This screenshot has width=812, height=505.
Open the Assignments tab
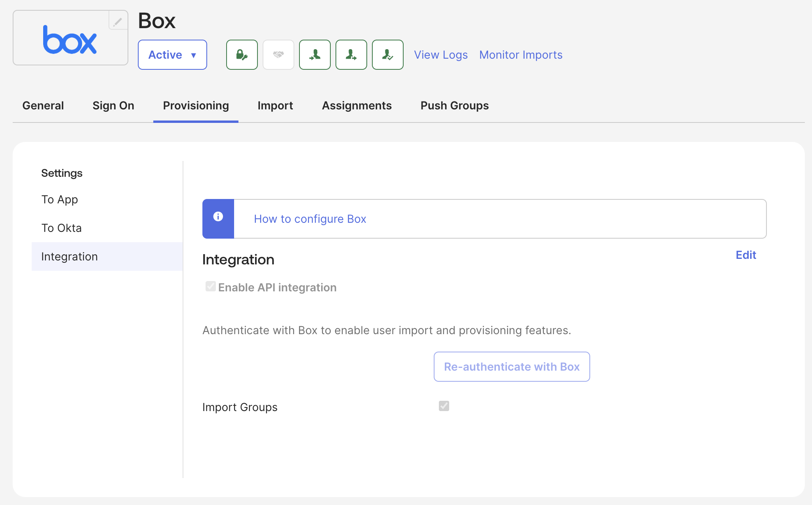(x=357, y=105)
